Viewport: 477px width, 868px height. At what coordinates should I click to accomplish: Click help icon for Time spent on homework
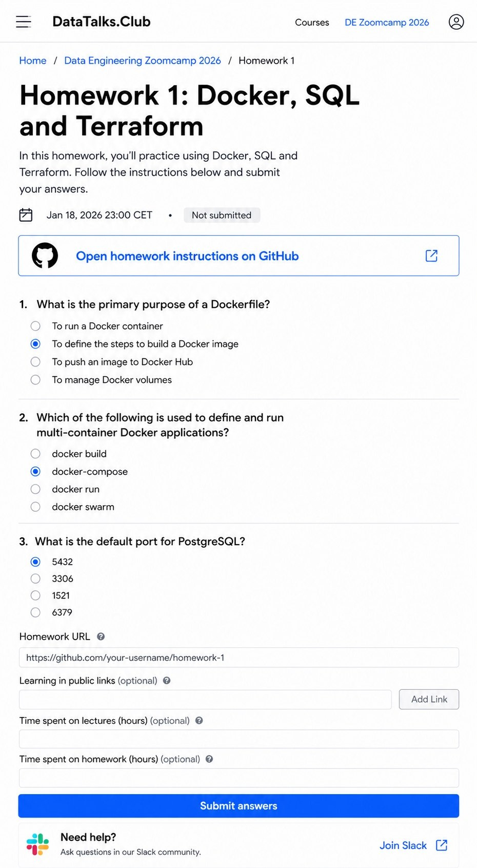click(x=209, y=759)
